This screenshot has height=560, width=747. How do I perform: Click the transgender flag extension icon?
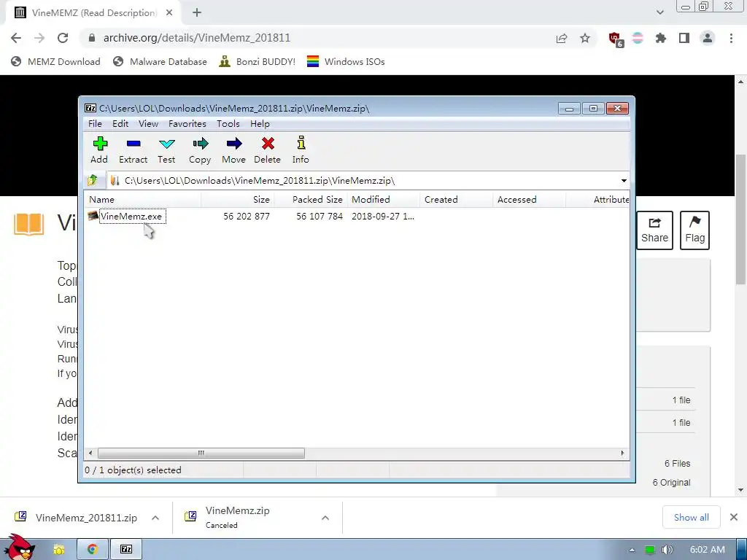638,38
